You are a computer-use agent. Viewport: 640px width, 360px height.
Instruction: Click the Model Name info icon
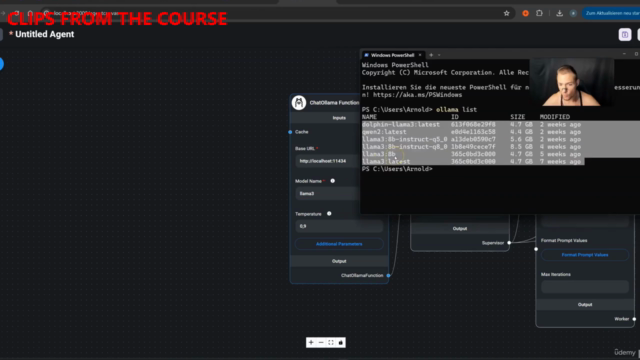click(x=333, y=181)
